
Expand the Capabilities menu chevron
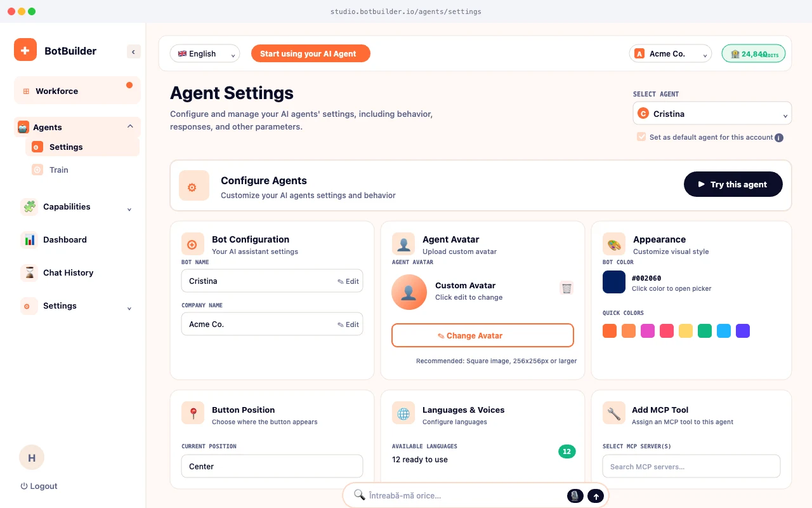coord(129,210)
